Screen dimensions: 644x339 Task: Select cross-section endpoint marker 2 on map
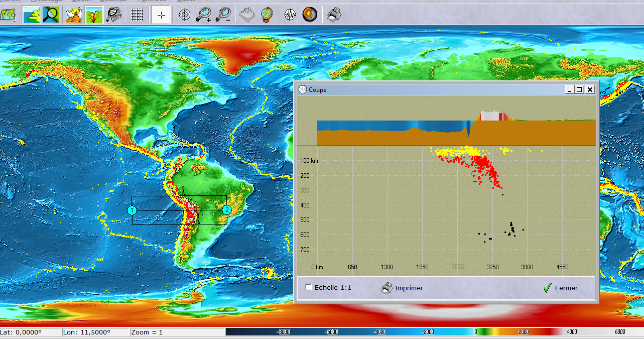click(x=227, y=210)
